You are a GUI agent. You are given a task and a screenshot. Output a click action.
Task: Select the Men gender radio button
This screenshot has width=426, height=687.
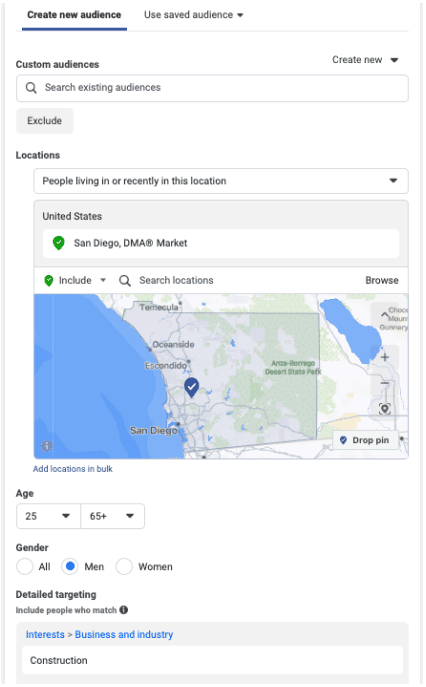[x=70, y=567]
